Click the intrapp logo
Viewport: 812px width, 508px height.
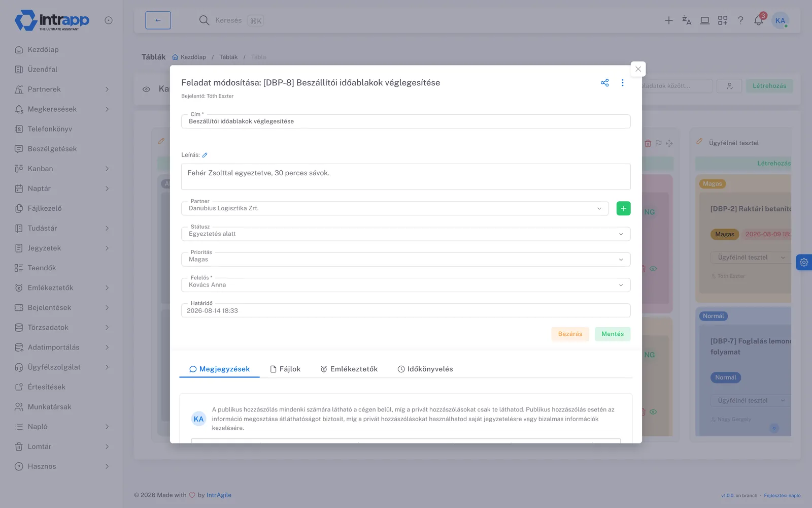pos(52,20)
